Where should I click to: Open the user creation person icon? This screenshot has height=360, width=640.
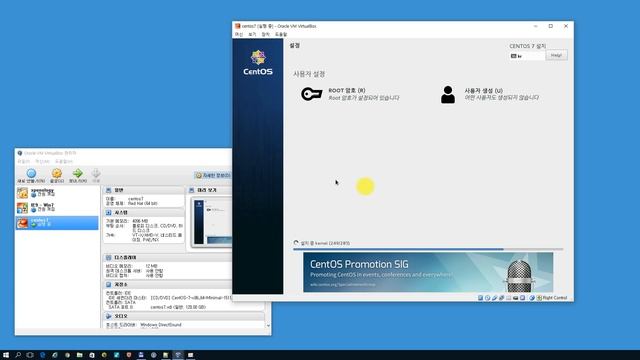click(x=448, y=95)
